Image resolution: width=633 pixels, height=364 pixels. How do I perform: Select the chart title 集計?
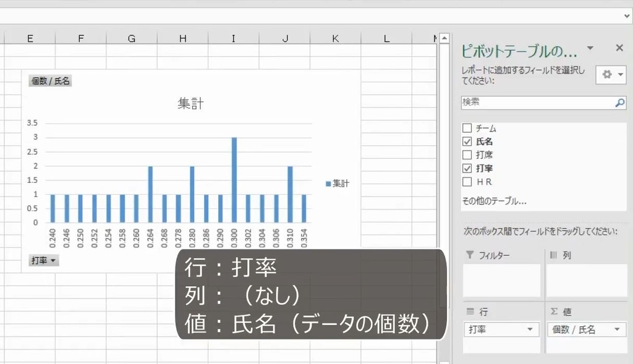(x=190, y=104)
